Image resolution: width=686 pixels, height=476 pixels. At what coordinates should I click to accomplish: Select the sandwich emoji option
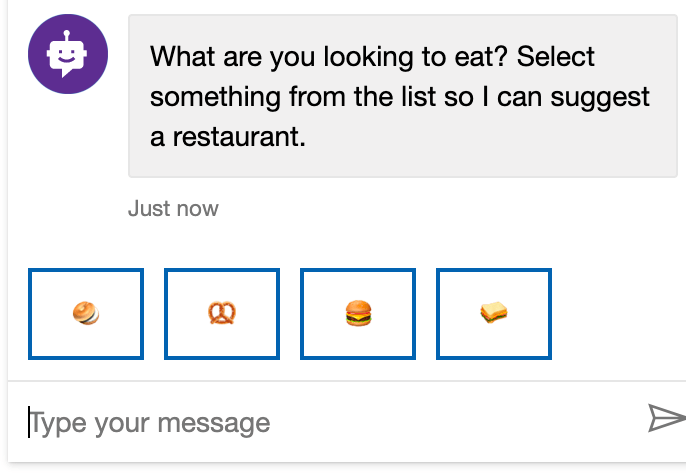494,314
